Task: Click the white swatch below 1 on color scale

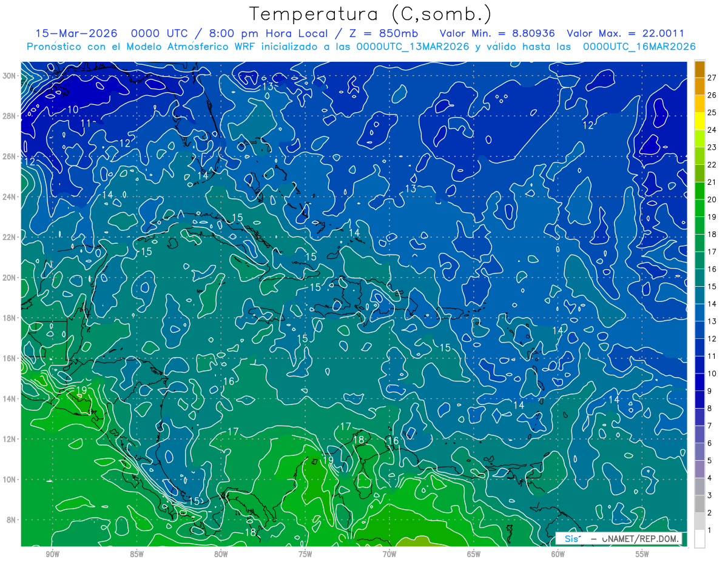Action: point(699,539)
